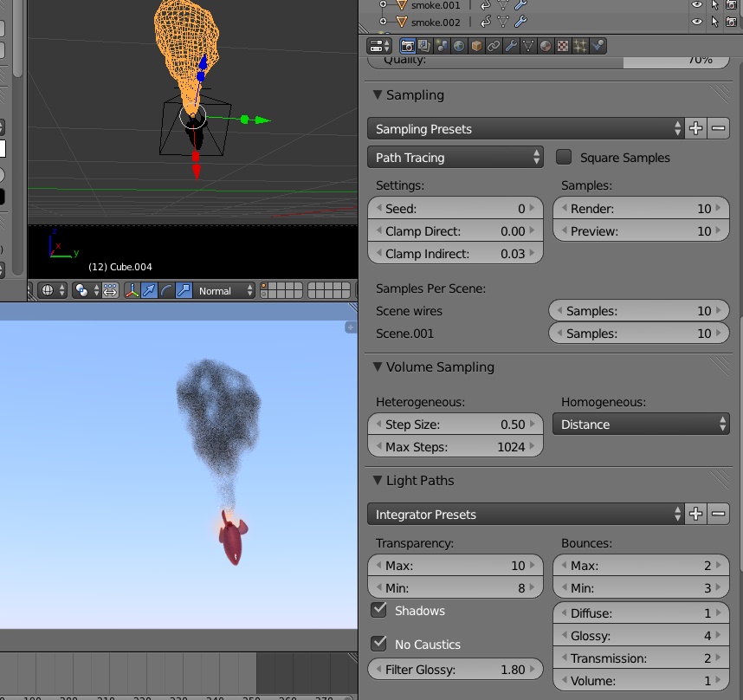Screen dimensions: 743x700
Task: Open the Sampling Presets dropdown
Action: click(x=526, y=128)
